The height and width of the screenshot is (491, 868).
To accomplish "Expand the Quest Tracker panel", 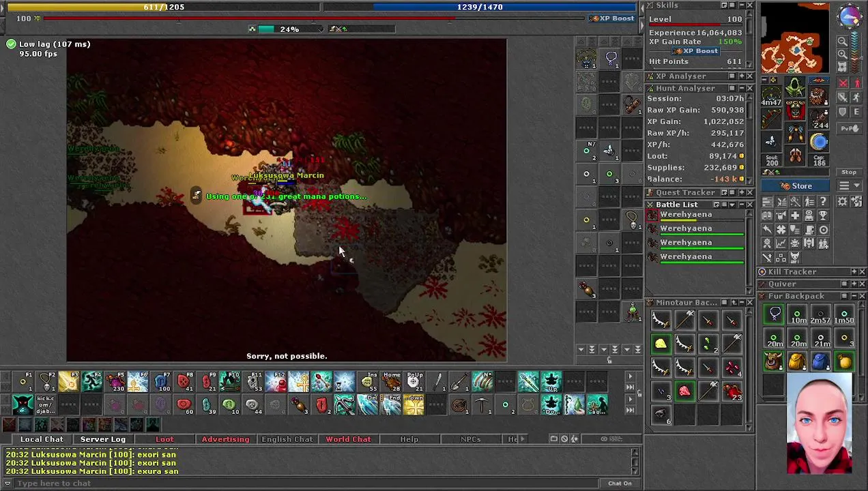I will (741, 192).
